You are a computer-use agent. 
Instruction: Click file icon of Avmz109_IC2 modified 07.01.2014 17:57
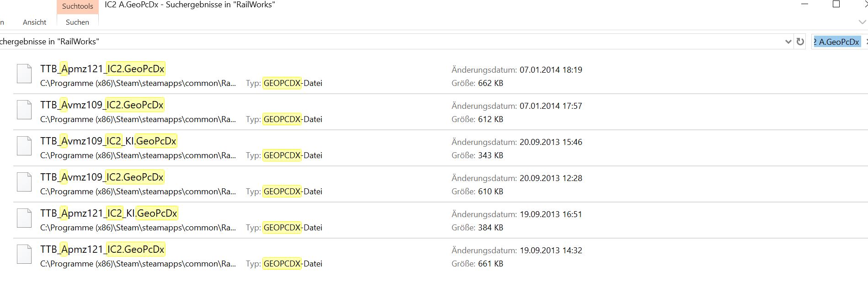tap(24, 110)
